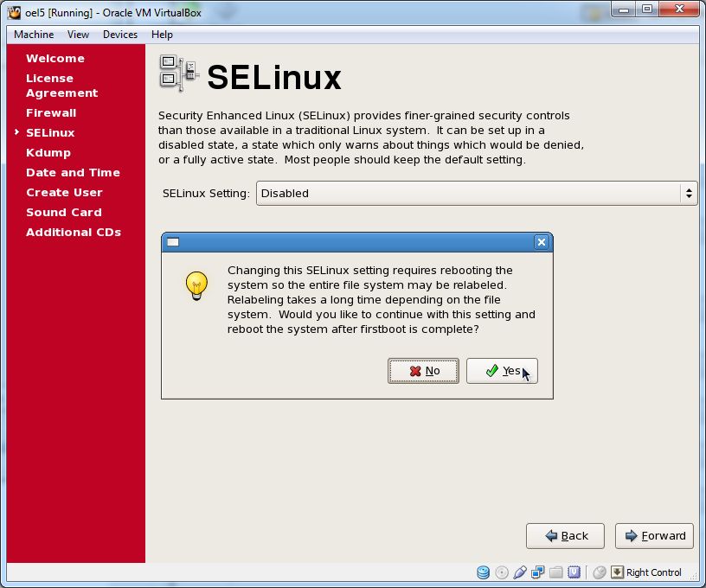This screenshot has height=588, width=706.
Task: Open the Help menu
Action: tap(162, 35)
